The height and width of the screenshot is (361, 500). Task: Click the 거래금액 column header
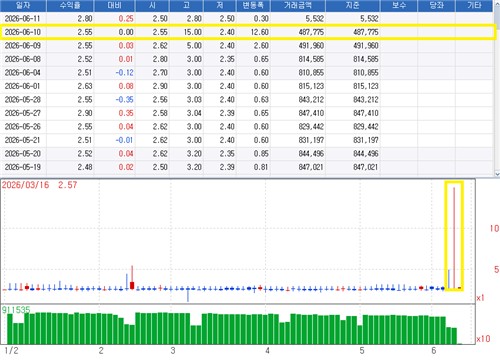coord(298,5)
